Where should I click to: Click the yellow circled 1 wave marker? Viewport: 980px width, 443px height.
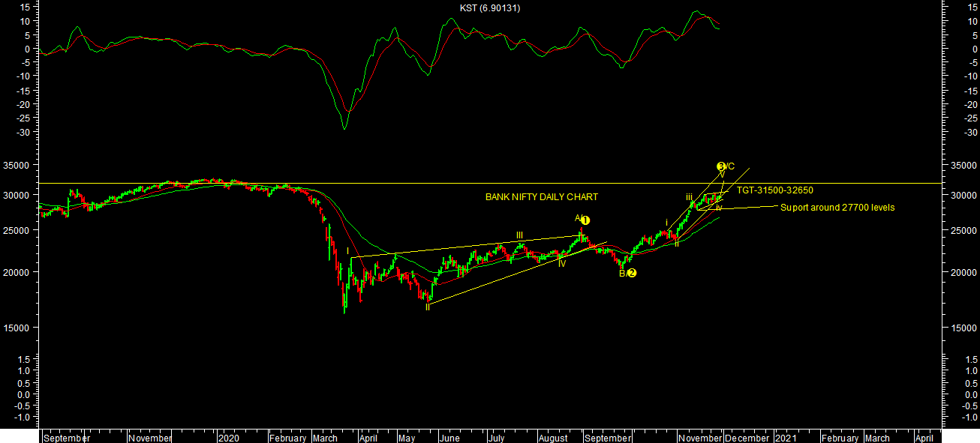585,220
